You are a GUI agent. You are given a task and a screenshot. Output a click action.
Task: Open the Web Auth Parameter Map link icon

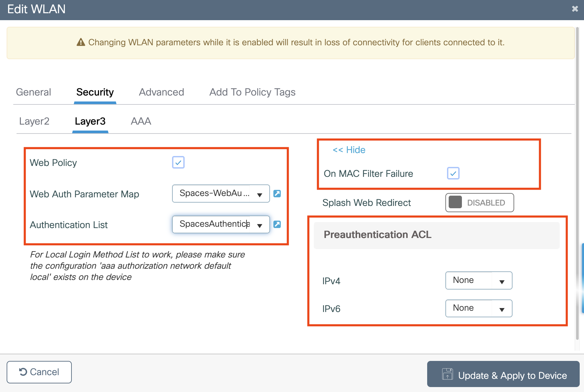coord(277,194)
